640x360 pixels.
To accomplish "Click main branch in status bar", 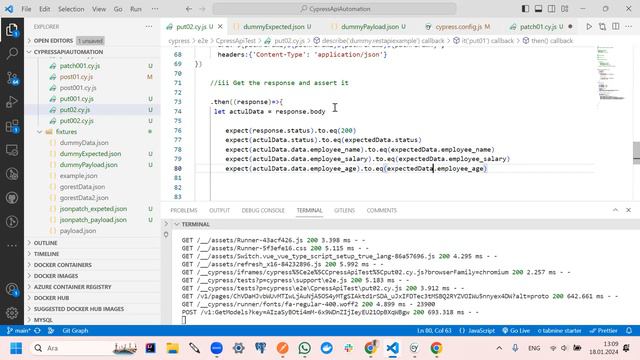I will 19,331.
